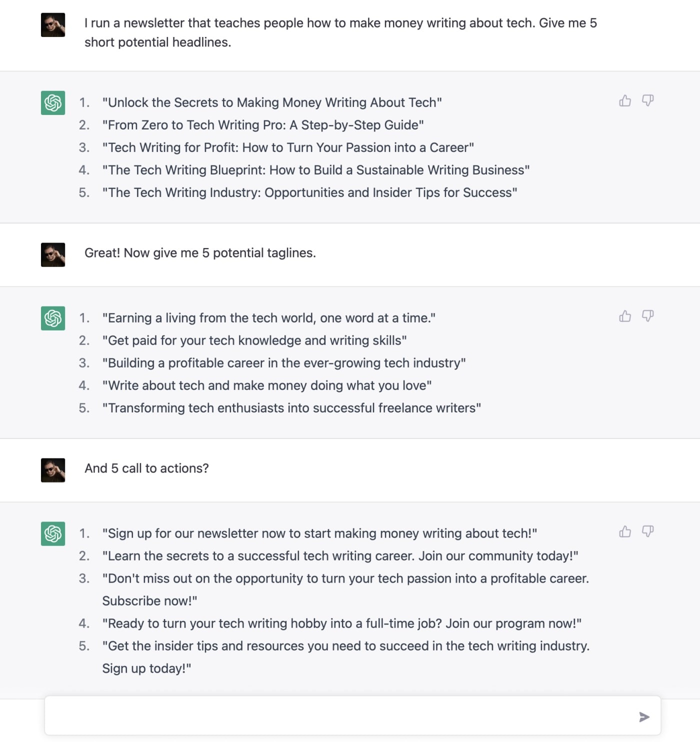Click the ChatGPT logo beside taglines list

[53, 318]
